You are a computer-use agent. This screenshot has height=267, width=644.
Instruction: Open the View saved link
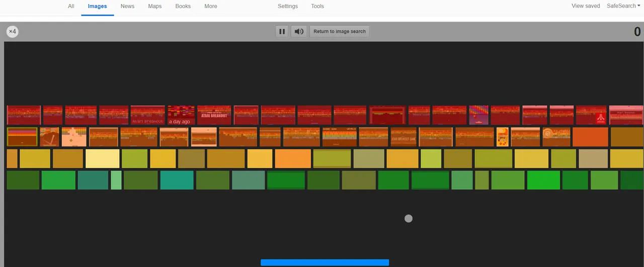586,6
